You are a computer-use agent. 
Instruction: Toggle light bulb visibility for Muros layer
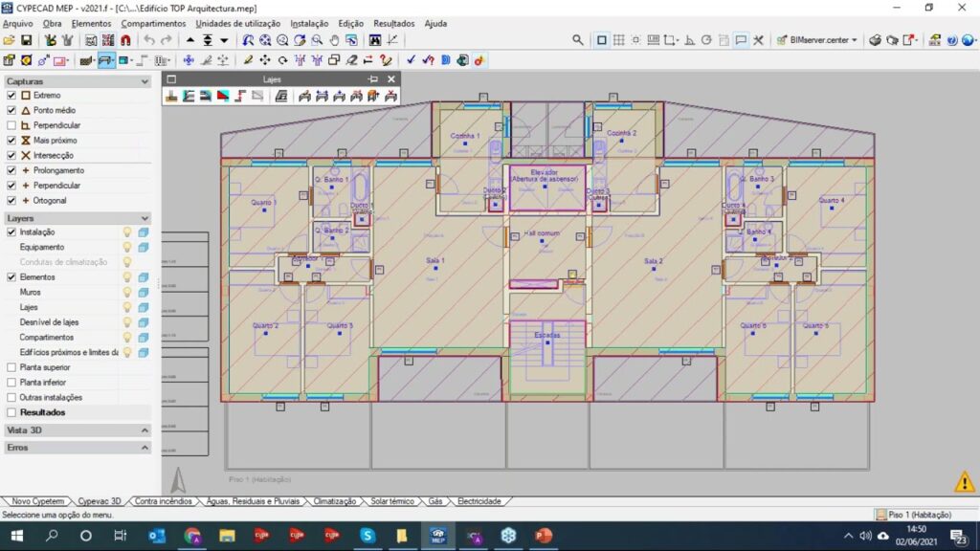[126, 292]
